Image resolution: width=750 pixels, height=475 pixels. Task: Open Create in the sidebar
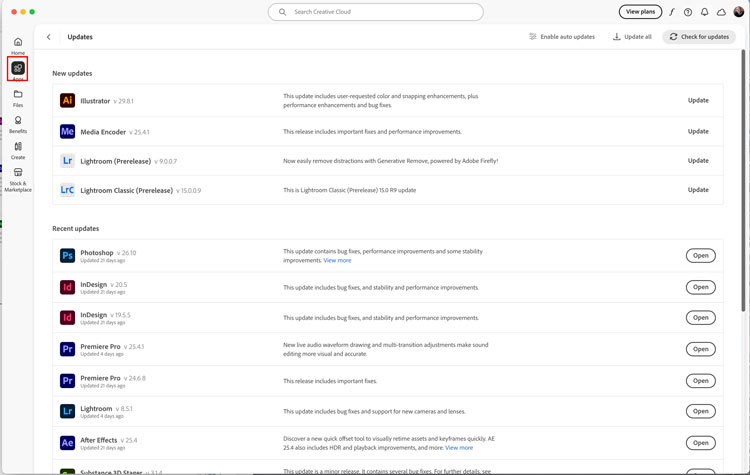[18, 150]
